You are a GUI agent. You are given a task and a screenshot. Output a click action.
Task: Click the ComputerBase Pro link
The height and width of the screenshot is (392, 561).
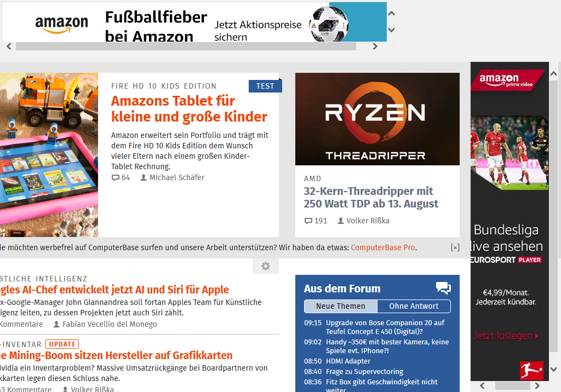tap(383, 247)
